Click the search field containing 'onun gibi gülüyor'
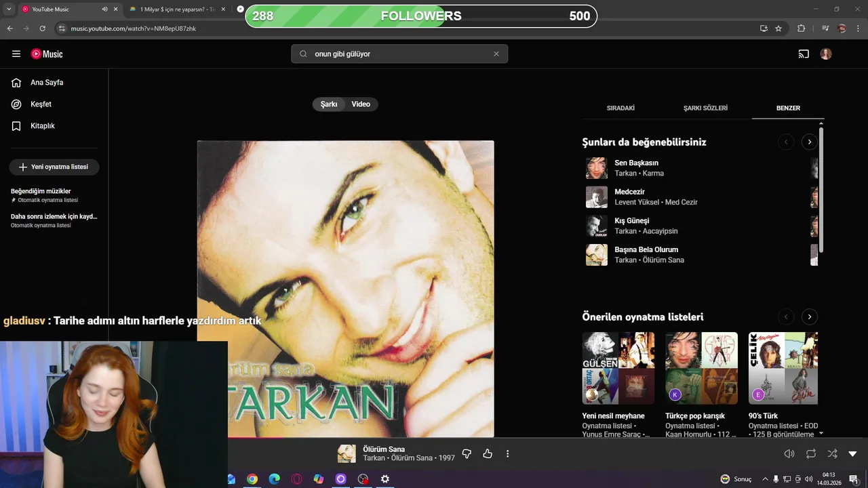 pos(400,54)
